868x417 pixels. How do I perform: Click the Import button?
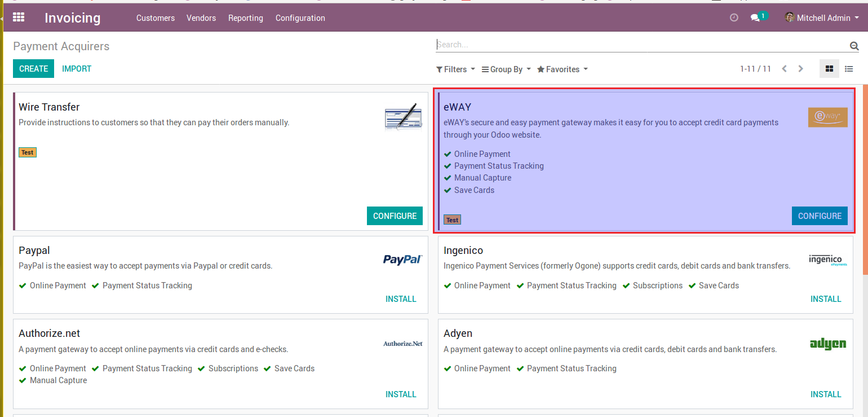click(x=77, y=69)
